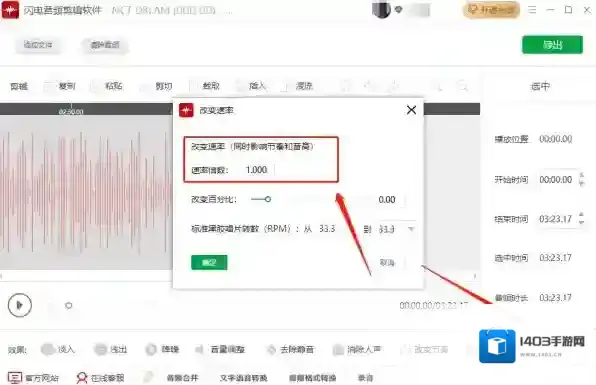The height and width of the screenshot is (385, 596).
Task: Click the magnifier zoom icon in toolbar
Action: 462,87
